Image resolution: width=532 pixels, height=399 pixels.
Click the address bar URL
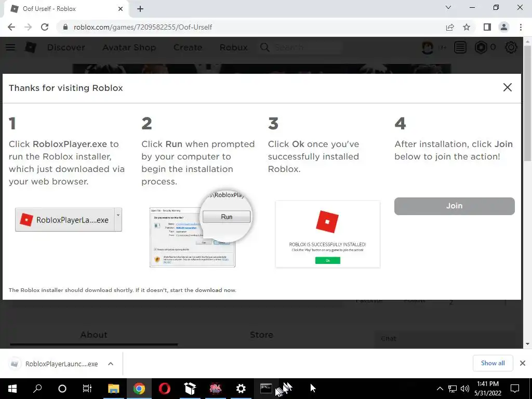[143, 27]
